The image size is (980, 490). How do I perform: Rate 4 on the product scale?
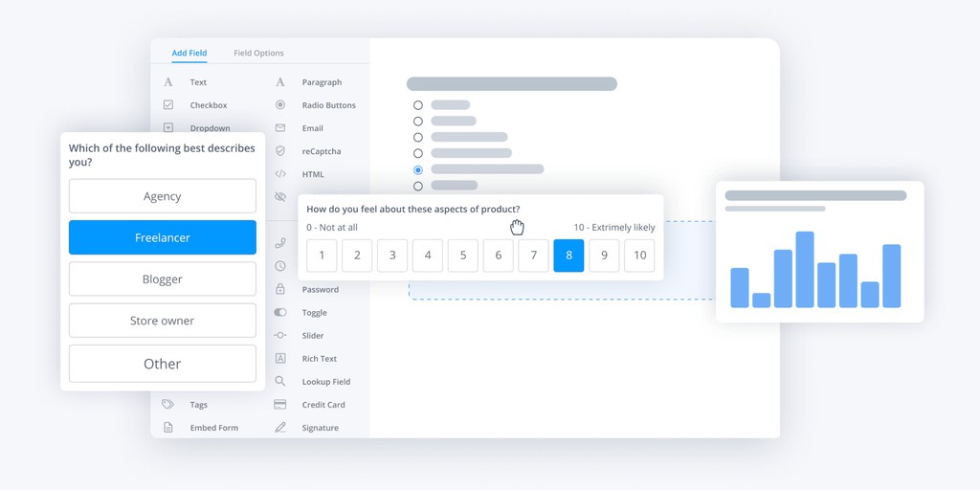(x=428, y=256)
